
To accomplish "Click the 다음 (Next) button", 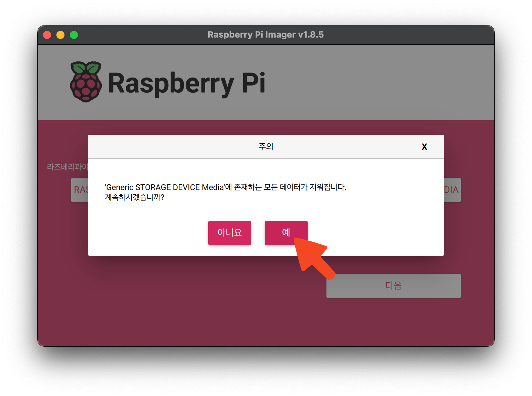I will click(x=393, y=286).
